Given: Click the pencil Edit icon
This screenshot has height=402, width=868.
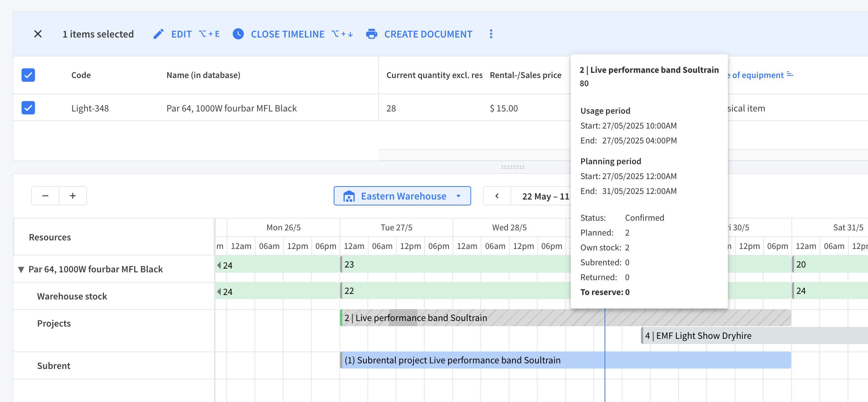Looking at the screenshot, I should pyautogui.click(x=158, y=34).
